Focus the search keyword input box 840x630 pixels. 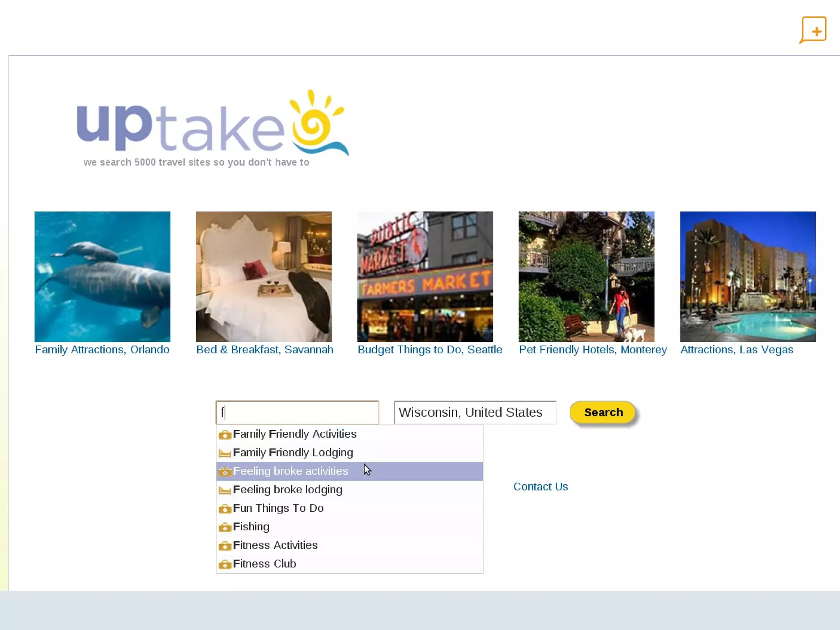(x=297, y=412)
